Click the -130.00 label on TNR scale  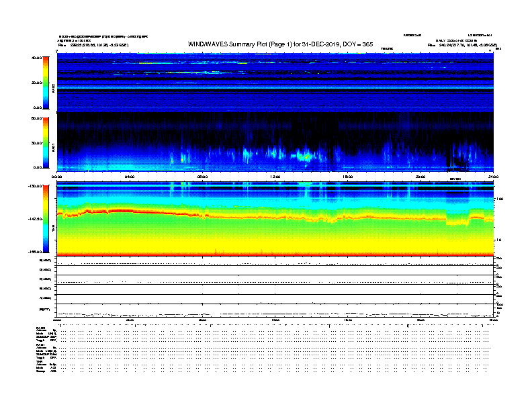pyautogui.click(x=36, y=186)
